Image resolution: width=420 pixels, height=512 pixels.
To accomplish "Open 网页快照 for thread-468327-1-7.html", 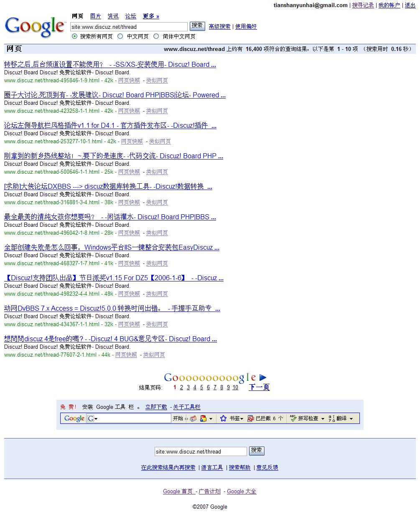I will (129, 264).
